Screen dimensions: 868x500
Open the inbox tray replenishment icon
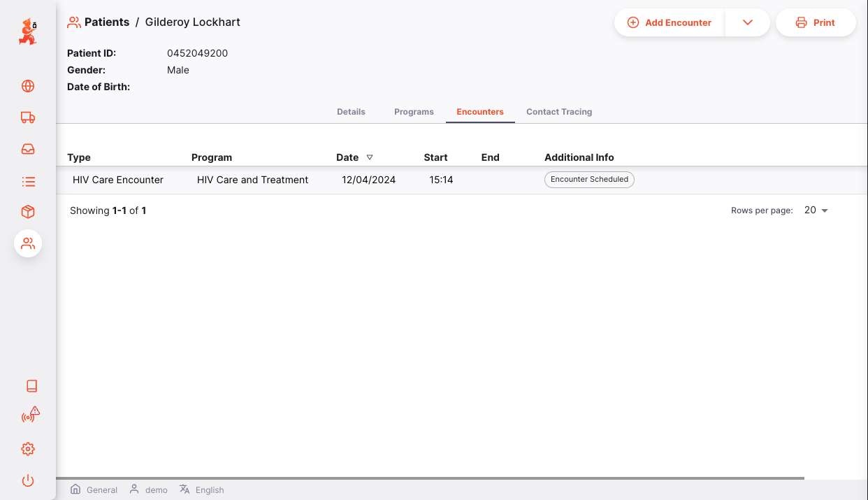pyautogui.click(x=28, y=149)
